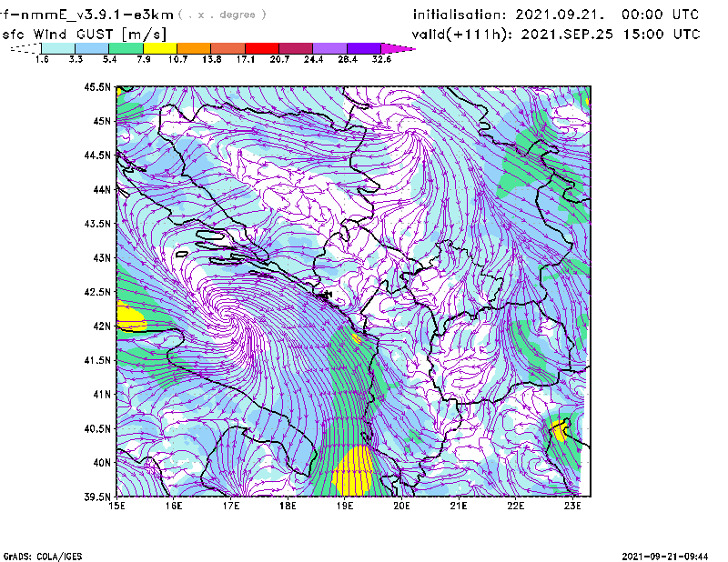Click the orange 10.7–13.8 legend swatch
Image resolution: width=728 pixels, height=562 pixels.
(x=194, y=48)
